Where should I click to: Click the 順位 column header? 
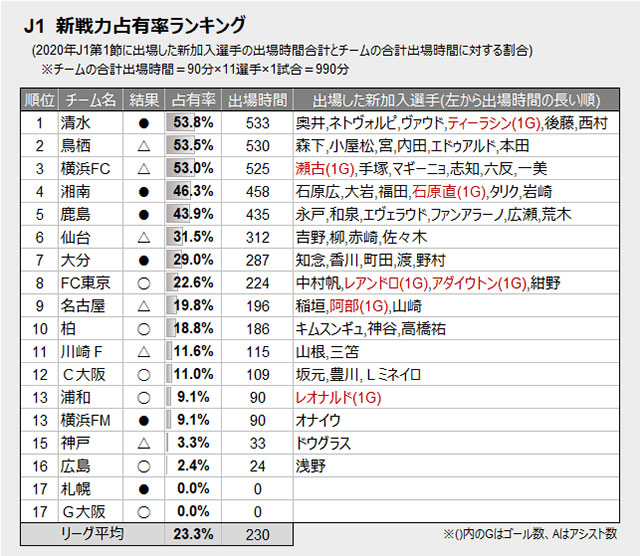coord(38,101)
